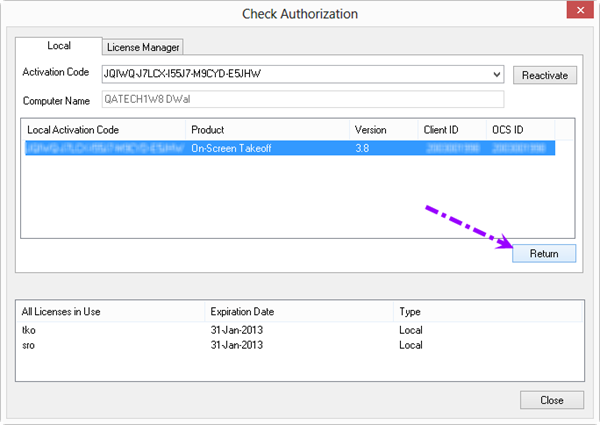Select the sro license row
Screen dimensions: 600x425
click(300, 345)
